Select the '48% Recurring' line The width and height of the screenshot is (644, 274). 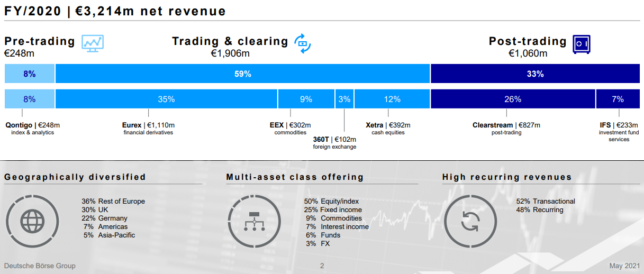click(540, 210)
